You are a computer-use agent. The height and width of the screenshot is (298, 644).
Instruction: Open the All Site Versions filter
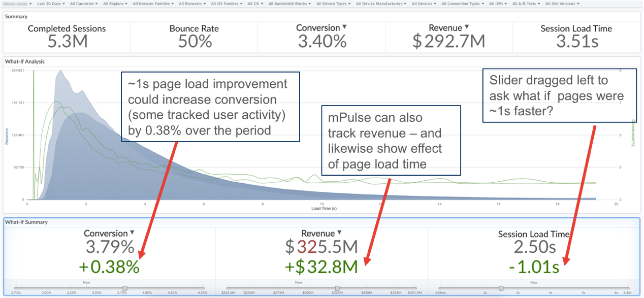(562, 4)
